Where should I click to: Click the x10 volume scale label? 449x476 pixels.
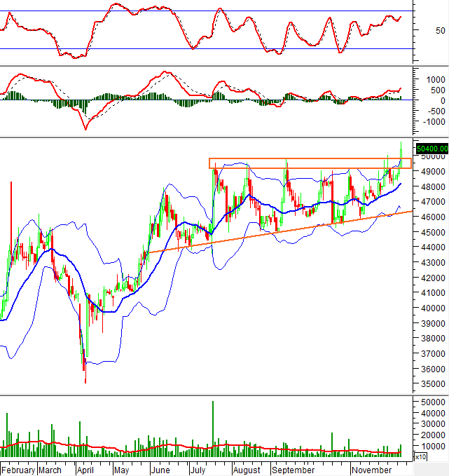point(420,457)
